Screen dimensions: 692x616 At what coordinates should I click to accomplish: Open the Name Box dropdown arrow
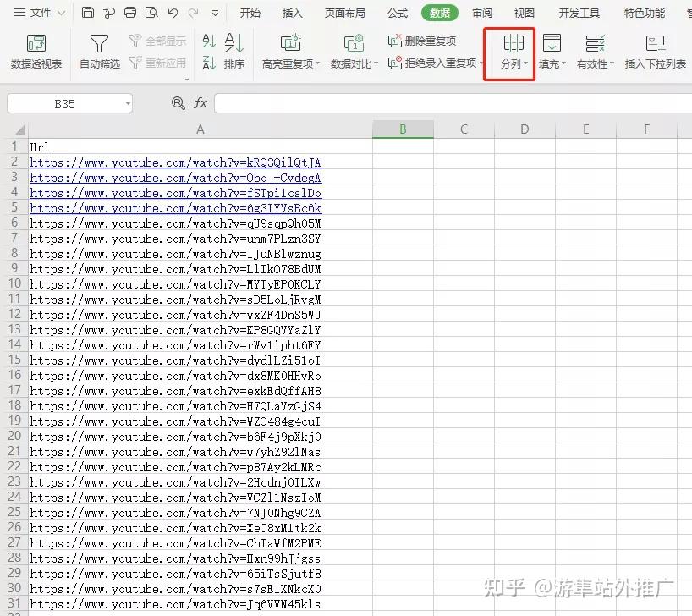(128, 104)
